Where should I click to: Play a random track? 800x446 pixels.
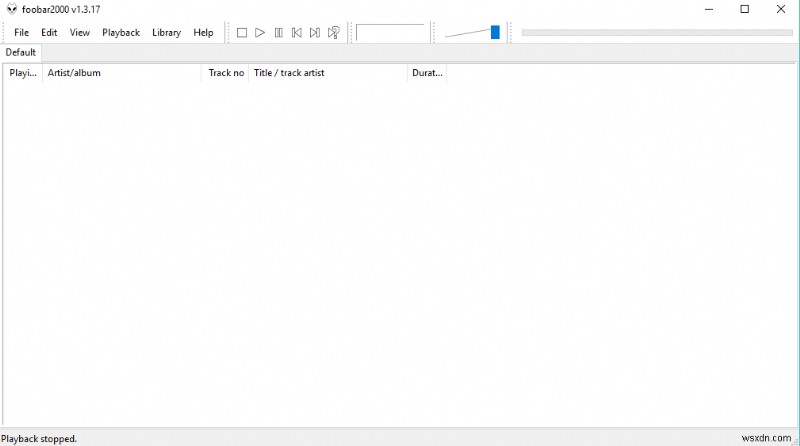pyautogui.click(x=334, y=33)
